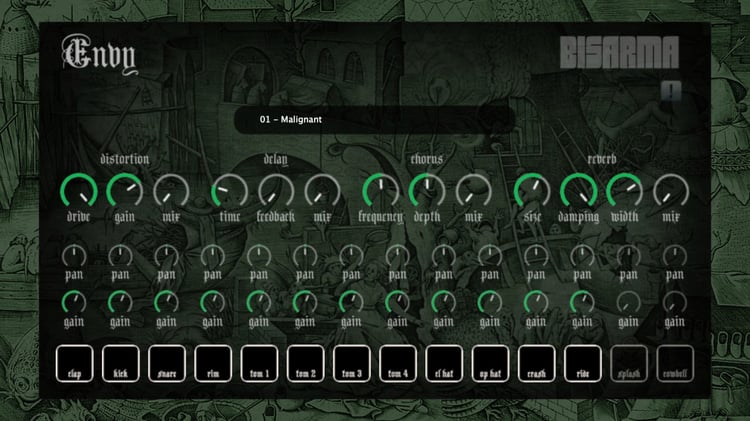Image resolution: width=750 pixels, height=421 pixels.
Task: Click the cowbell gain knob
Action: tap(675, 303)
